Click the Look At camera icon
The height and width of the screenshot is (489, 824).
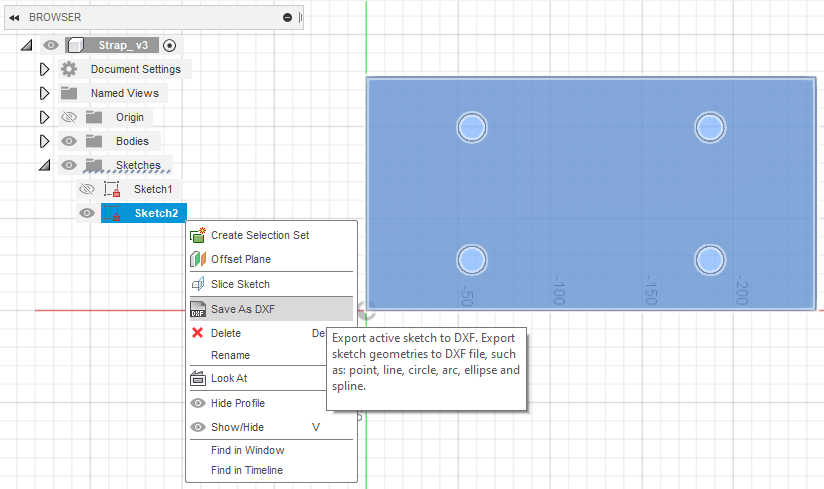click(197, 378)
